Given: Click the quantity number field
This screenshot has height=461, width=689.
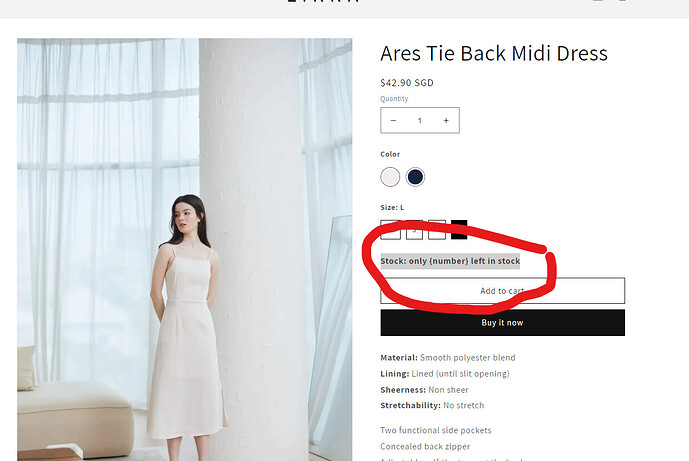Looking at the screenshot, I should tap(420, 120).
